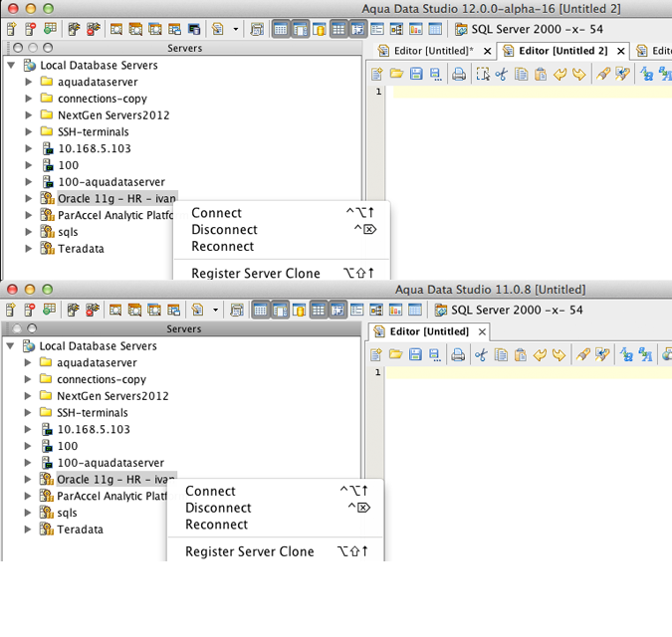The image size is (672, 637).
Task: Close Editor [Untitled]* tab in 12.0.0 window
Action: click(x=487, y=51)
